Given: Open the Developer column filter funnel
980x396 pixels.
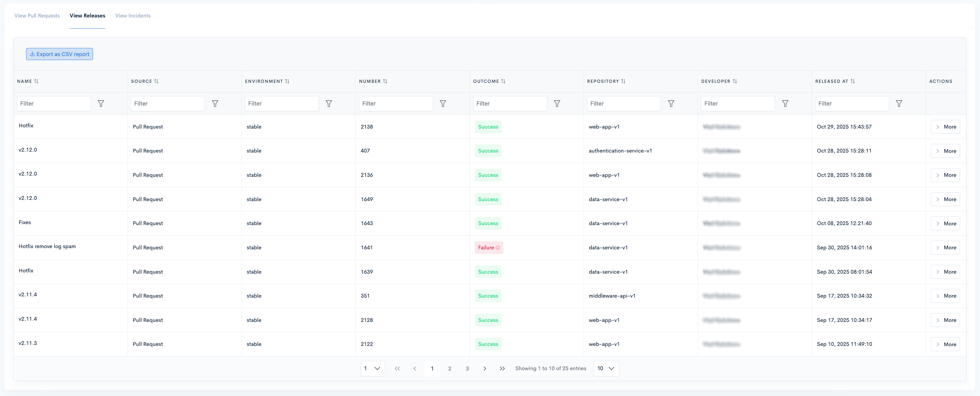Looking at the screenshot, I should pos(785,104).
